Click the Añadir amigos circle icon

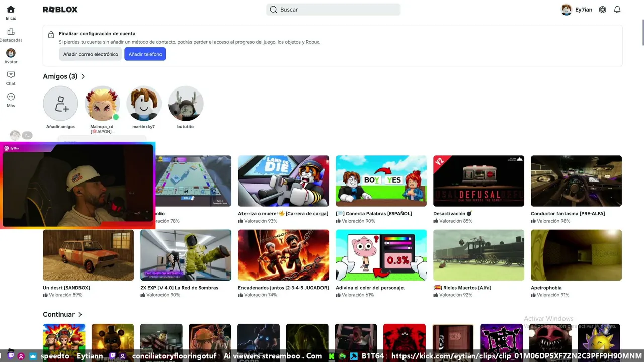point(60,104)
